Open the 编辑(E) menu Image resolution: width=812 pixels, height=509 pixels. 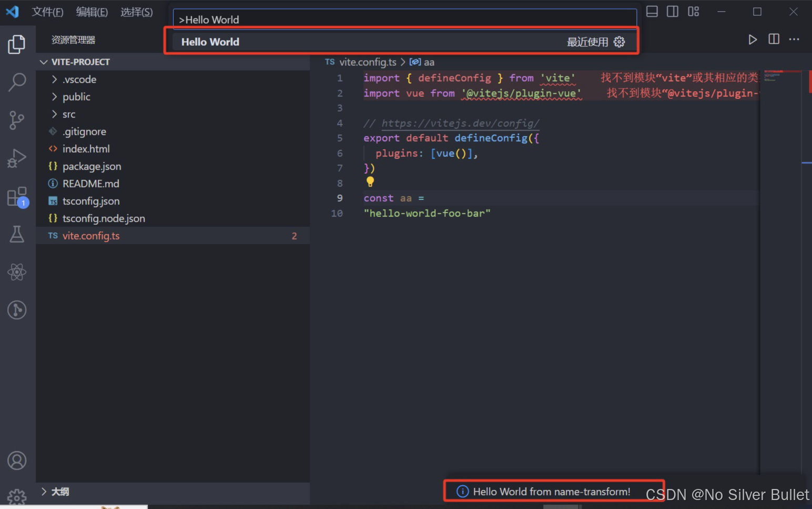coord(92,12)
